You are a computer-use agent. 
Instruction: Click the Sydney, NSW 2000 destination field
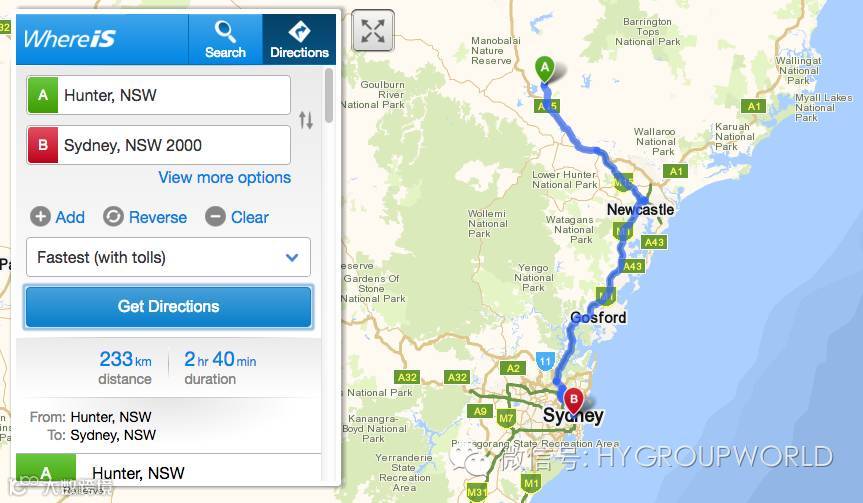click(159, 145)
